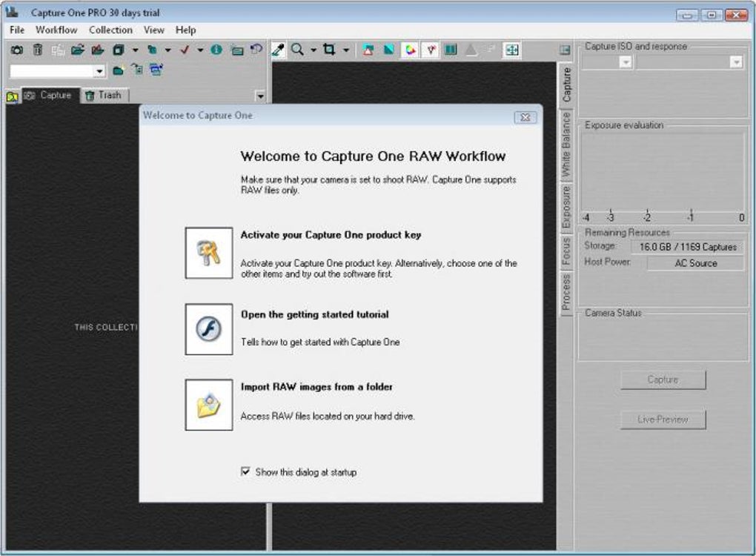The width and height of the screenshot is (756, 556).
Task: Select the eyedropper white balance picker tool
Action: tap(278, 50)
